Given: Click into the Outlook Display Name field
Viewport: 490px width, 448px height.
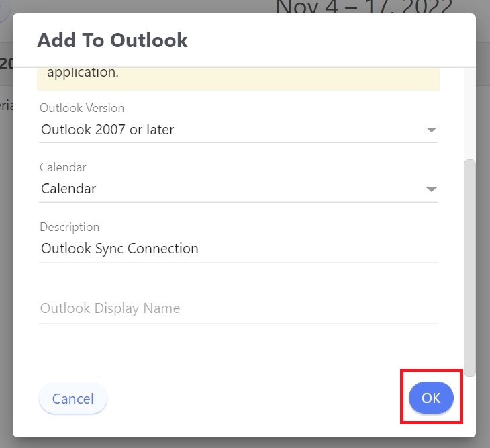Looking at the screenshot, I should coord(238,308).
